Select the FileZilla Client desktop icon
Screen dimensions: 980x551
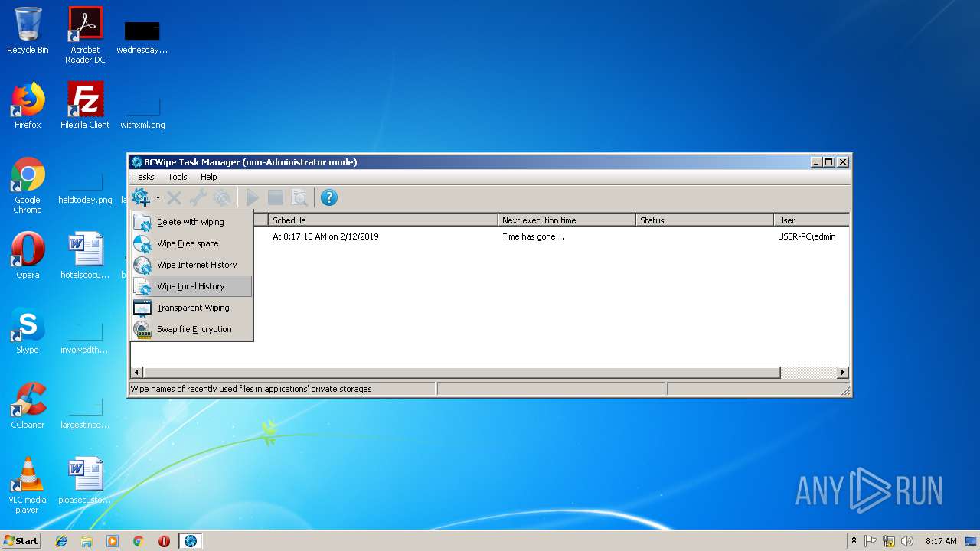coord(85,106)
